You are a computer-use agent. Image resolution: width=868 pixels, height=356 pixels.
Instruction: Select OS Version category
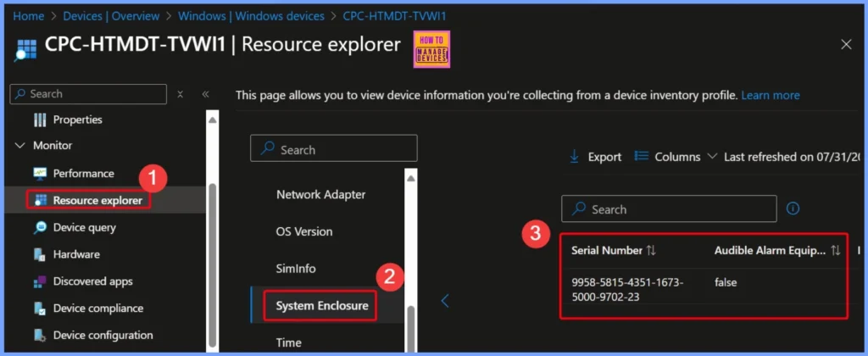tap(304, 232)
